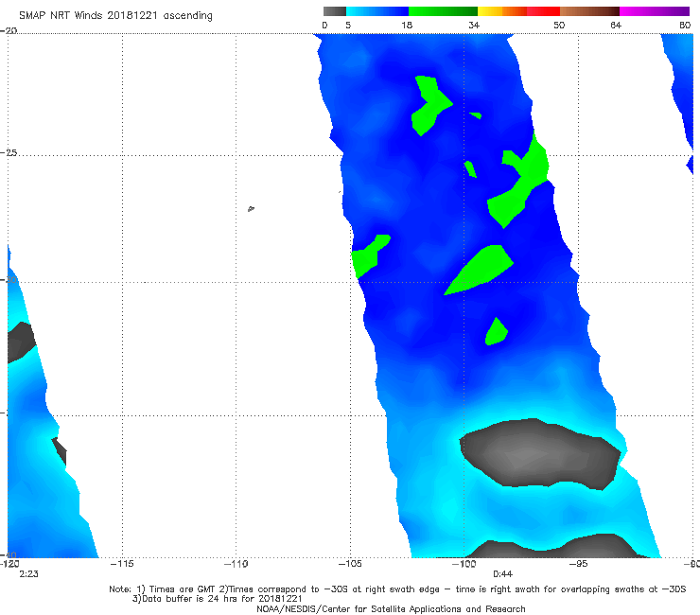This screenshot has height=615, width=700.
Task: Click the '2:23' swath time label
Action: (28, 574)
